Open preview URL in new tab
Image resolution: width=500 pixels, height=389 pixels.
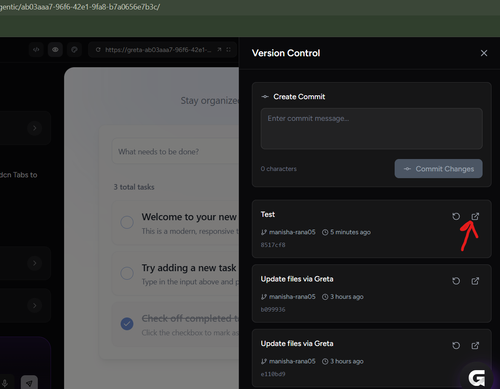pos(219,50)
